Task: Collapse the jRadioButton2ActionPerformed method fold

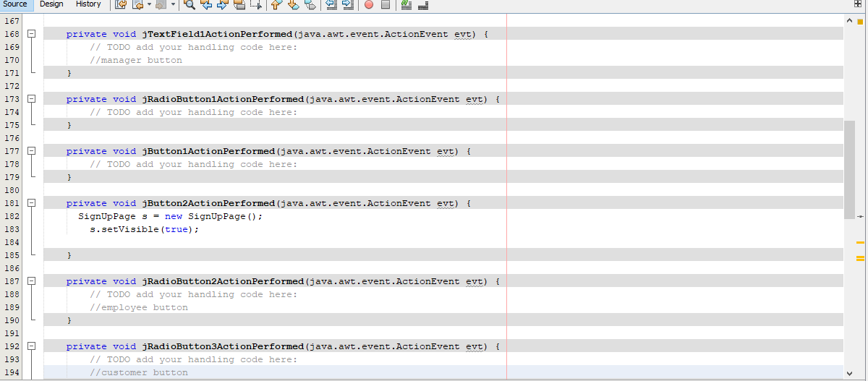Action: (31, 281)
